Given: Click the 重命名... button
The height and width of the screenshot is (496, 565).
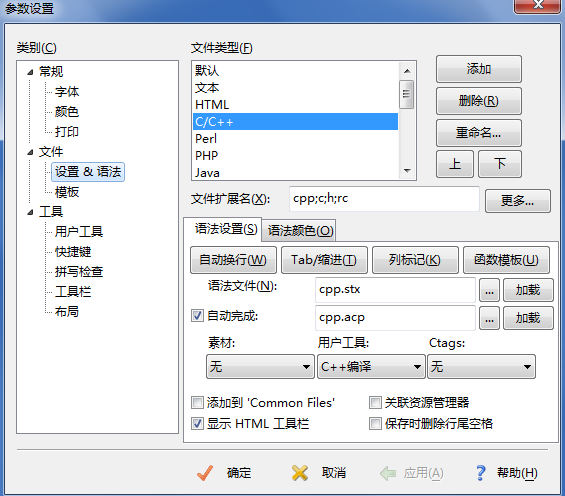Looking at the screenshot, I should [479, 133].
